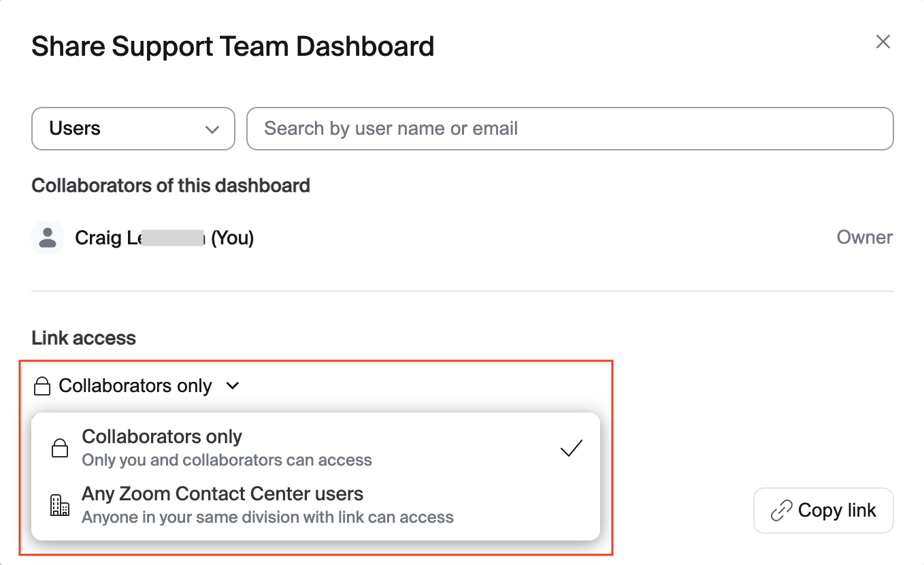
Task: Click chevron next to Collaborators only
Action: click(x=233, y=386)
